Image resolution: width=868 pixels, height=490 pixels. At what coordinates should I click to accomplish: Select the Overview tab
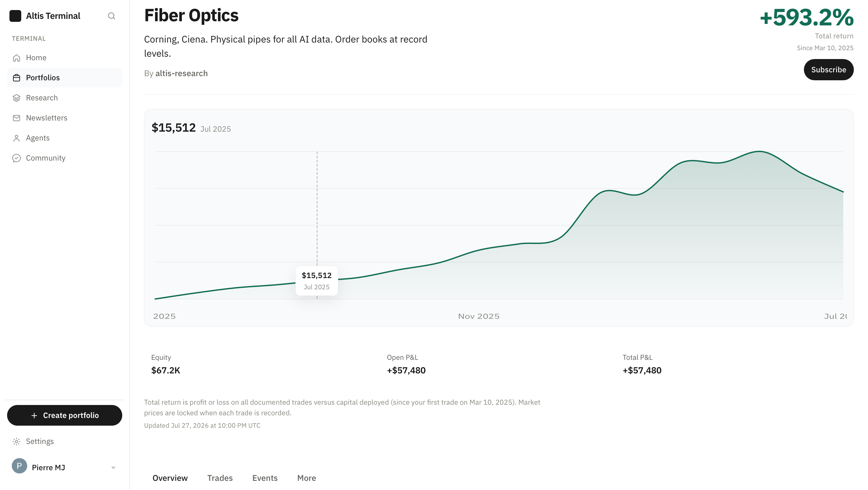point(170,478)
